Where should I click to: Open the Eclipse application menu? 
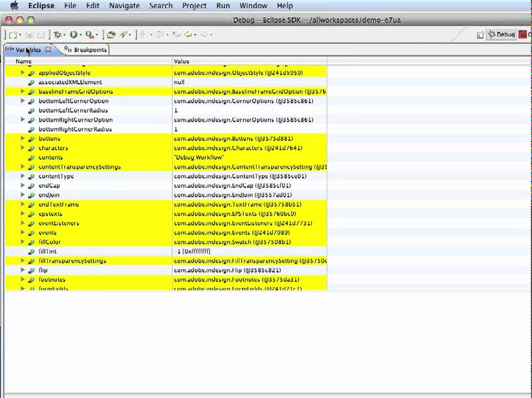[x=41, y=6]
